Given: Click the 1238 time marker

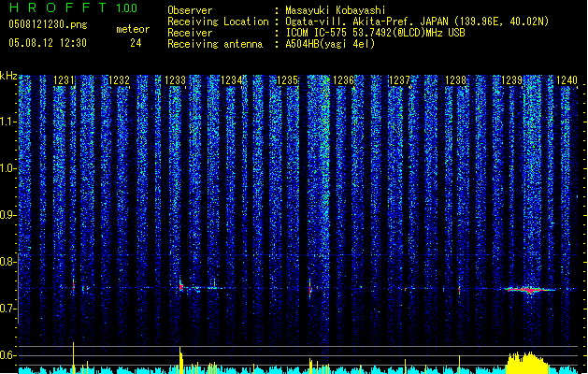Looking at the screenshot, I should pyautogui.click(x=455, y=80).
